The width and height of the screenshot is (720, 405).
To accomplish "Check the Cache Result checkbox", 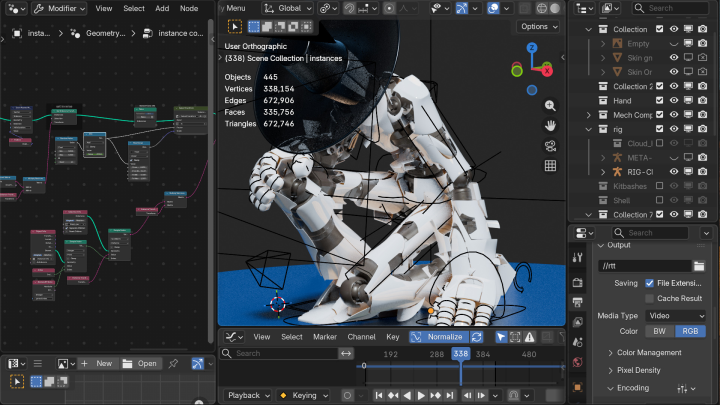I will [650, 299].
